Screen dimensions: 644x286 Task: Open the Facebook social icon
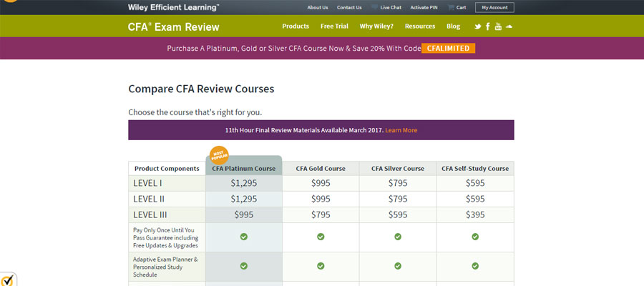[x=488, y=26]
